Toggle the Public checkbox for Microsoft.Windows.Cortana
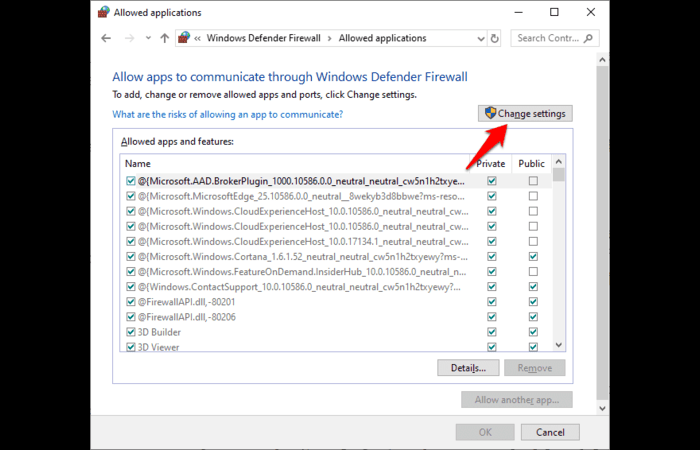The height and width of the screenshot is (450, 700). click(533, 257)
